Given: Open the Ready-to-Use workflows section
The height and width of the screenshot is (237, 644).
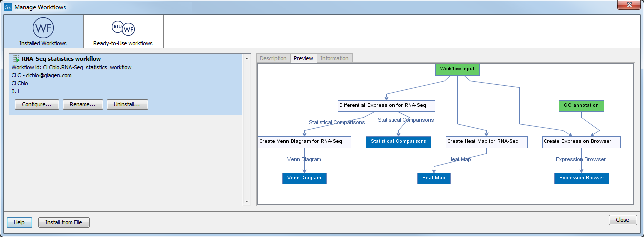Looking at the screenshot, I should (x=123, y=32).
